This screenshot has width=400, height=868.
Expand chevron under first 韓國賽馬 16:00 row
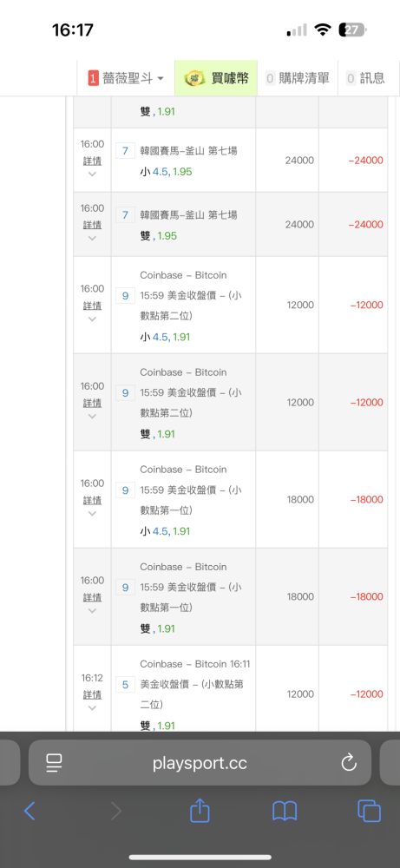click(x=92, y=174)
